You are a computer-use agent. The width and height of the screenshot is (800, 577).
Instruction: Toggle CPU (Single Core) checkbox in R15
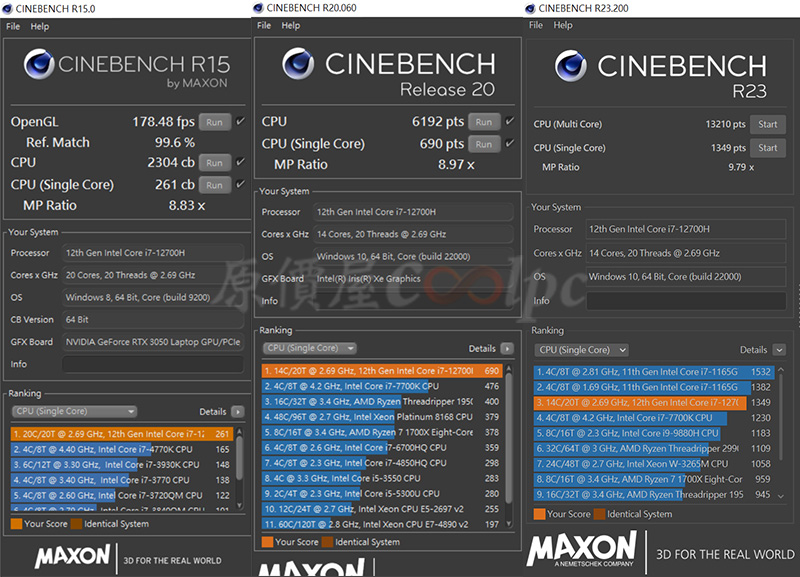(240, 184)
